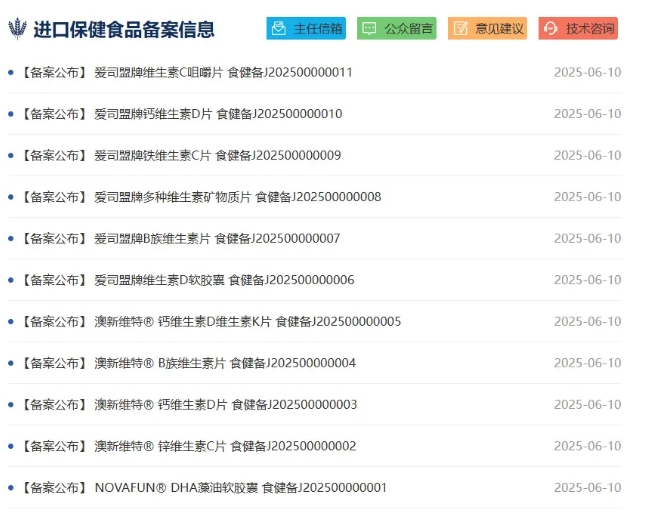Click the speech bubble icon on 公众留言

pyautogui.click(x=369, y=28)
